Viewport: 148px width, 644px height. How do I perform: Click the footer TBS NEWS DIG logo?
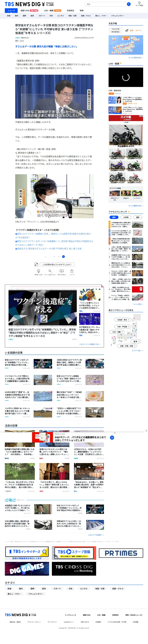(20, 615)
